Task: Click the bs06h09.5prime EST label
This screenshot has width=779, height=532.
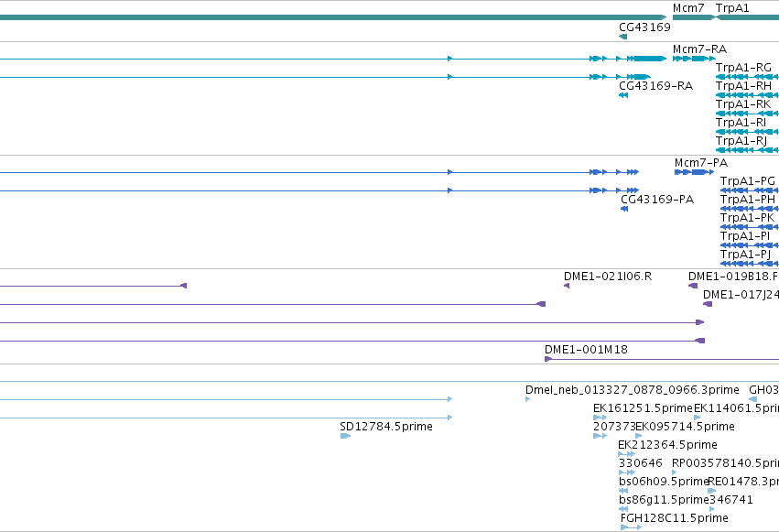Action: point(664,483)
